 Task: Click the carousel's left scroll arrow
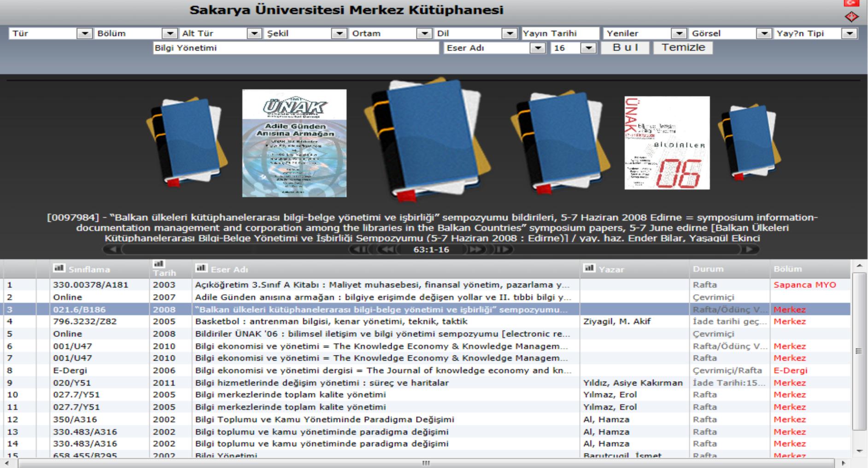click(112, 250)
